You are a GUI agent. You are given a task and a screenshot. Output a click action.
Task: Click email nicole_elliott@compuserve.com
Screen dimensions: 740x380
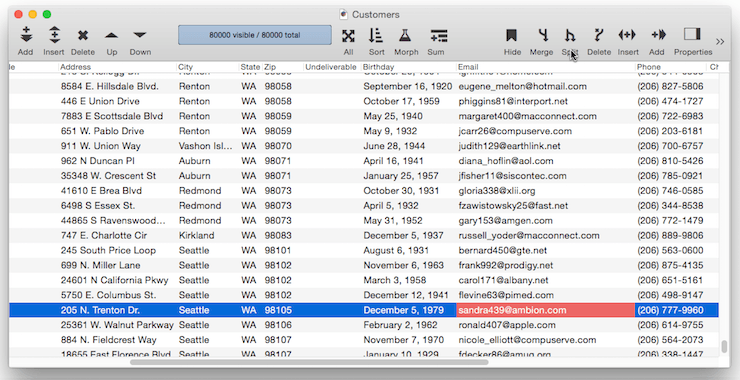pos(527,340)
